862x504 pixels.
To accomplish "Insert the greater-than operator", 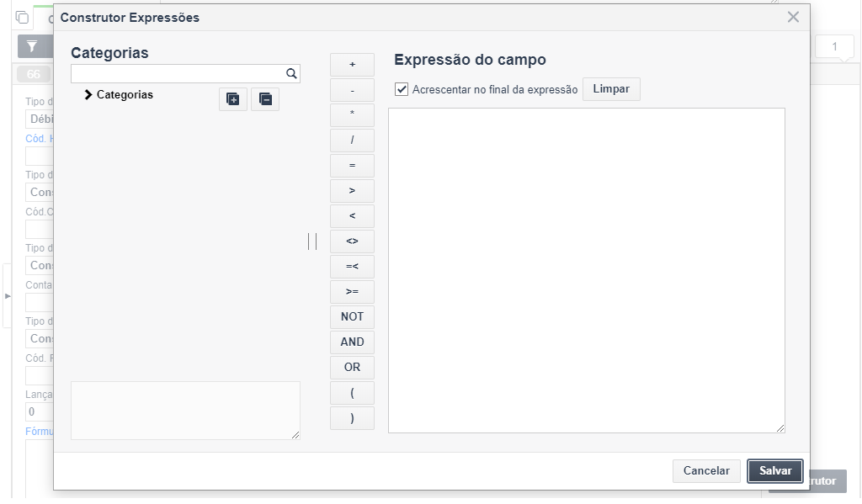I will (353, 191).
